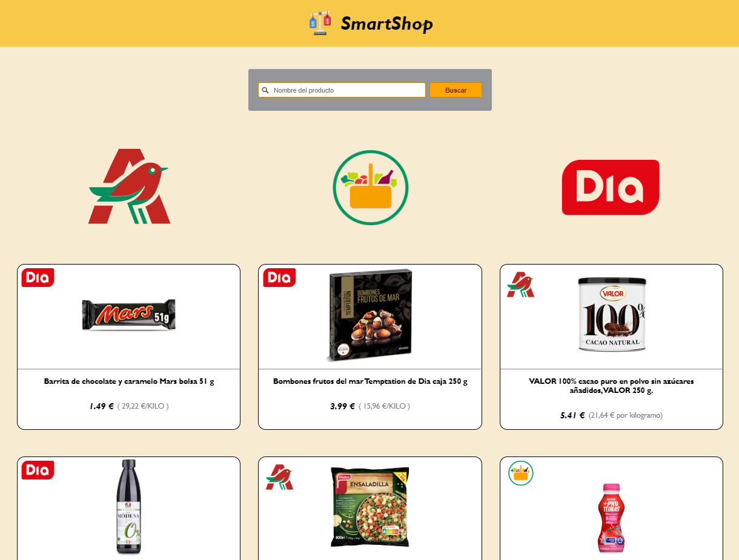Open the Findus Ensaladilla bag image
739x560 pixels.
tap(370, 507)
